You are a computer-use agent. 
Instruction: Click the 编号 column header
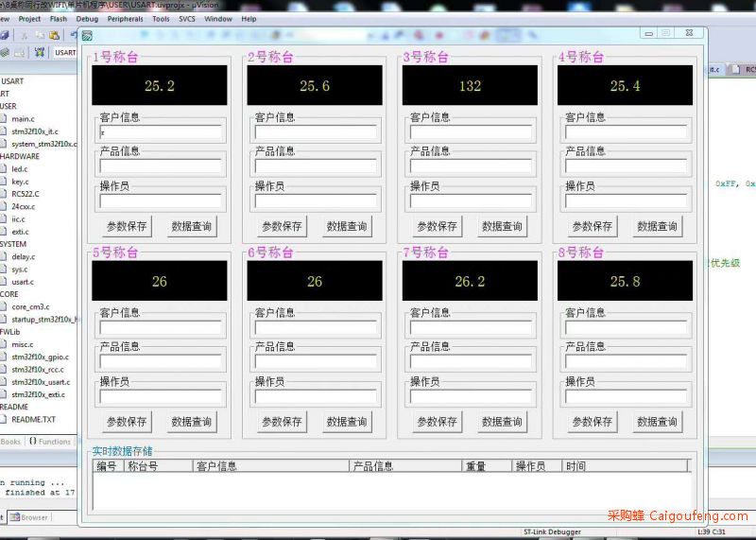click(109, 466)
